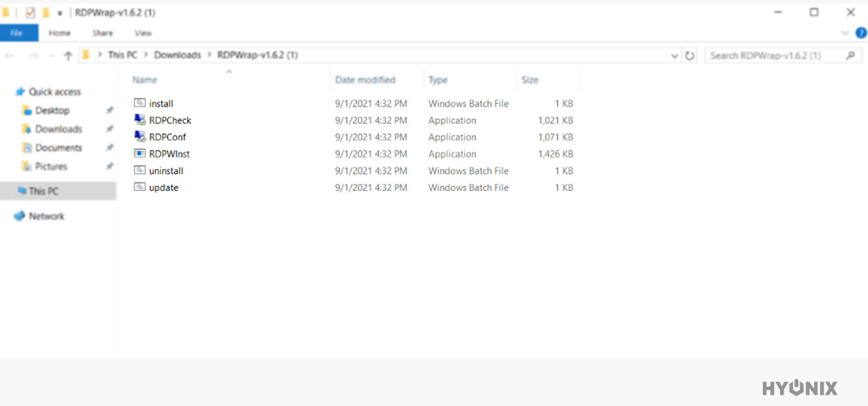
Task: Select the install batch file icon
Action: coord(140,103)
